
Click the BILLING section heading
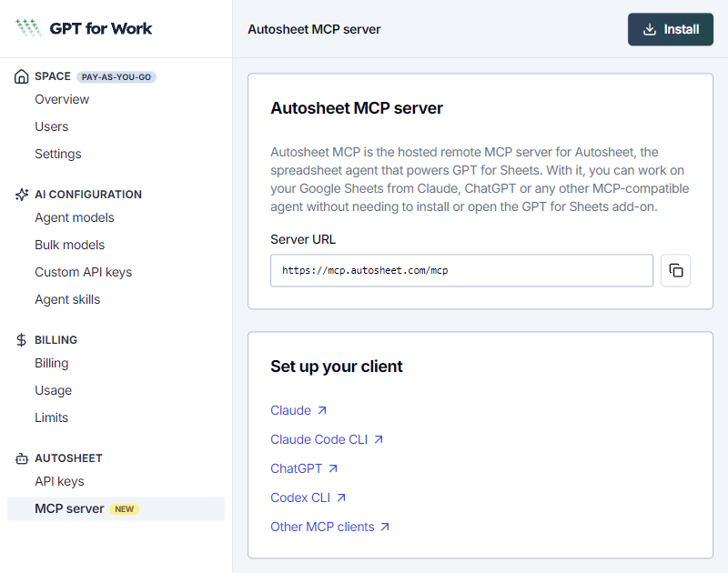56,339
